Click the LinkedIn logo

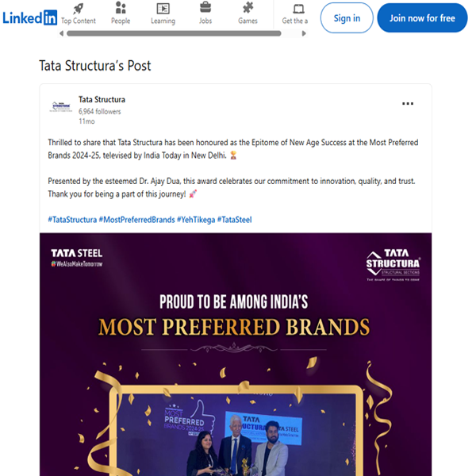coord(30,17)
